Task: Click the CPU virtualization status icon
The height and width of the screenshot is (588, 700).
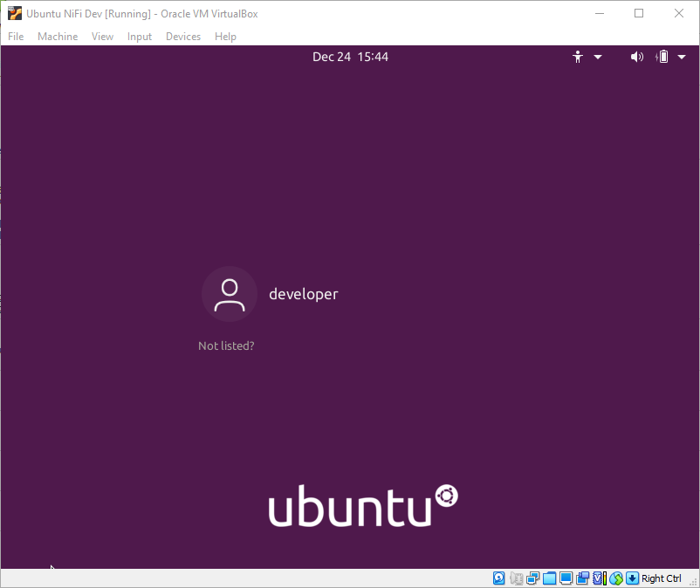Action: pyautogui.click(x=599, y=578)
